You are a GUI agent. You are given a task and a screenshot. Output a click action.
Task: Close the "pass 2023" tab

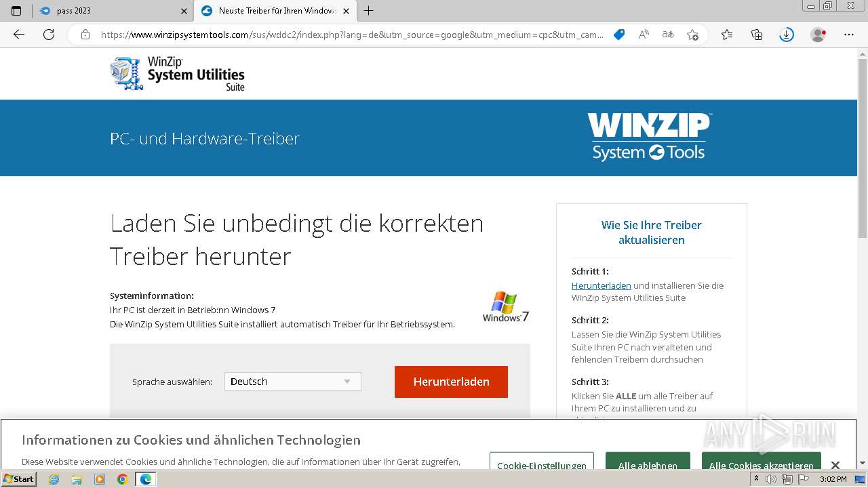pyautogui.click(x=184, y=11)
